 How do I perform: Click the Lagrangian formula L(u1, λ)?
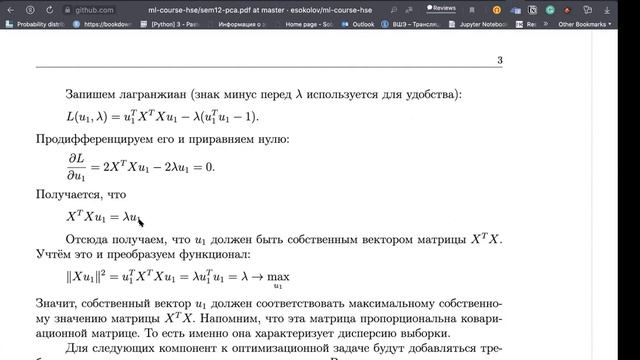tap(162, 117)
